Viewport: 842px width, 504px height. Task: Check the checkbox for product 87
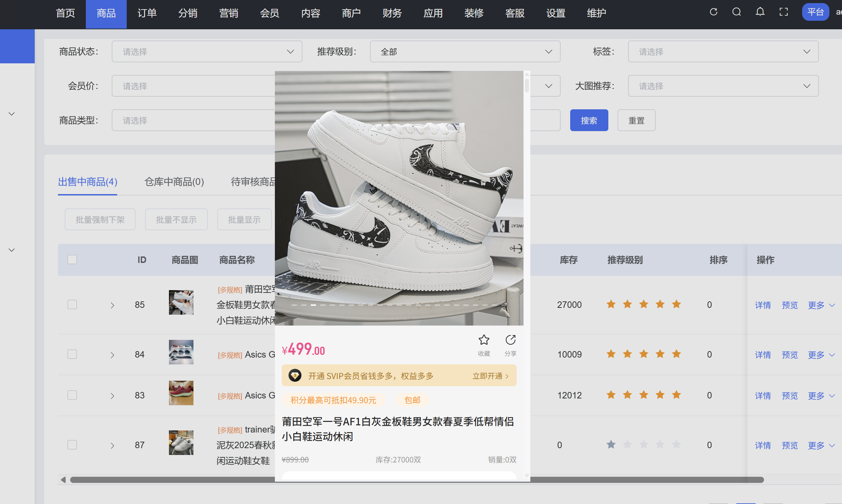point(72,445)
